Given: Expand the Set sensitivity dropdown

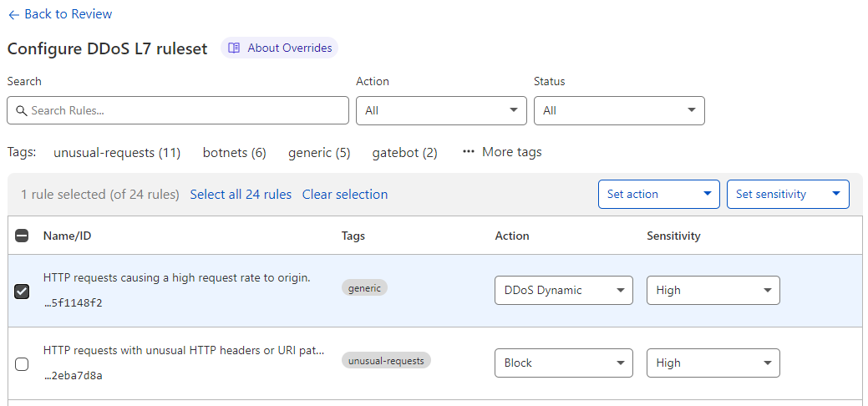Looking at the screenshot, I should coord(787,195).
